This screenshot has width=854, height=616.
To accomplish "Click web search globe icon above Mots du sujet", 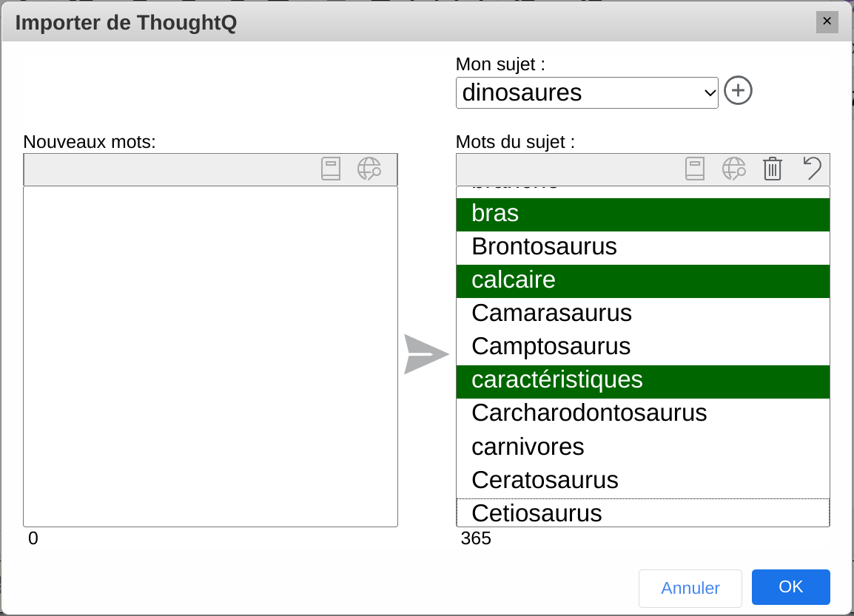I will click(x=733, y=169).
